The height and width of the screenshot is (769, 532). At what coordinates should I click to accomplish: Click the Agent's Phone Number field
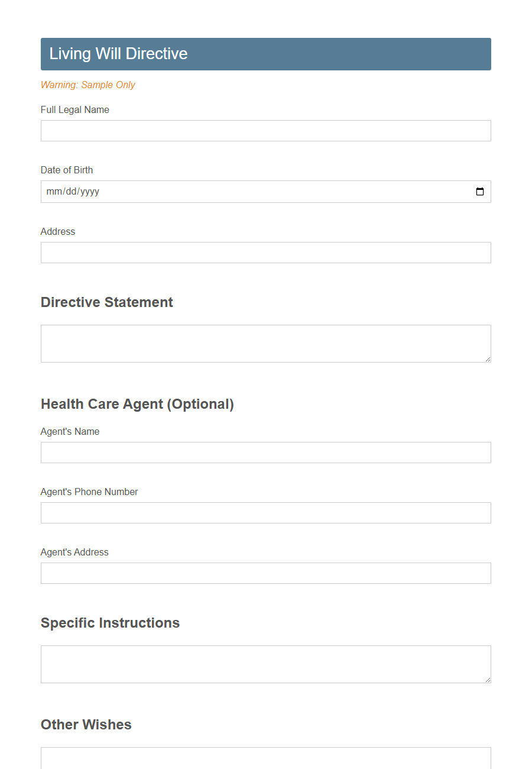[265, 513]
